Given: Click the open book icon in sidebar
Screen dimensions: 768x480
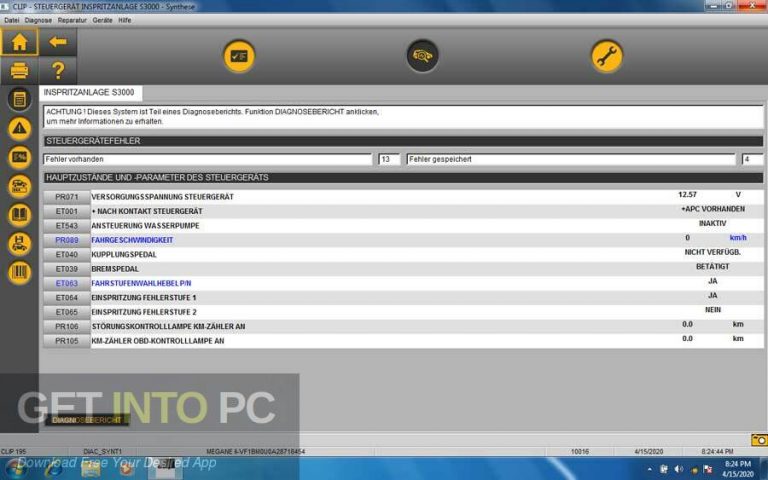Looking at the screenshot, I should coord(19,215).
